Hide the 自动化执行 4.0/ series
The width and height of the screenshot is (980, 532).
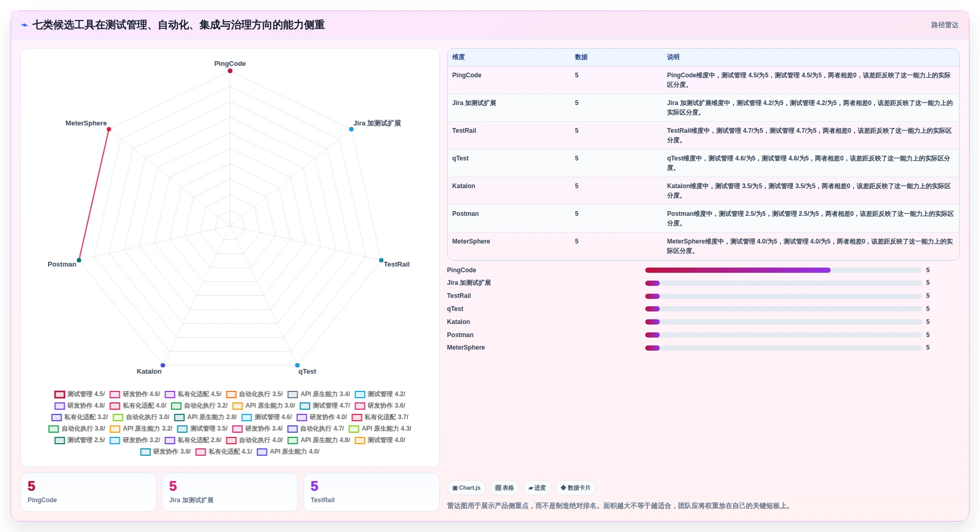tap(254, 441)
